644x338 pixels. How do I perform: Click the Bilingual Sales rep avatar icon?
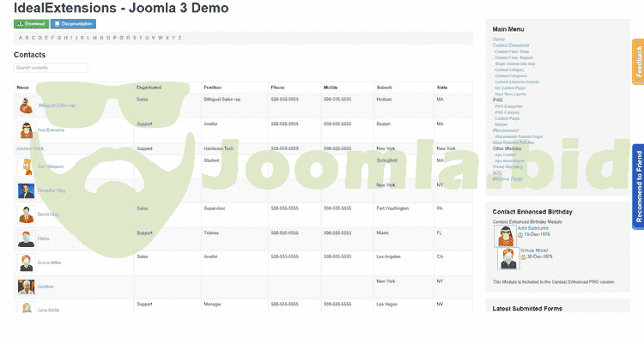pyautogui.click(x=27, y=106)
